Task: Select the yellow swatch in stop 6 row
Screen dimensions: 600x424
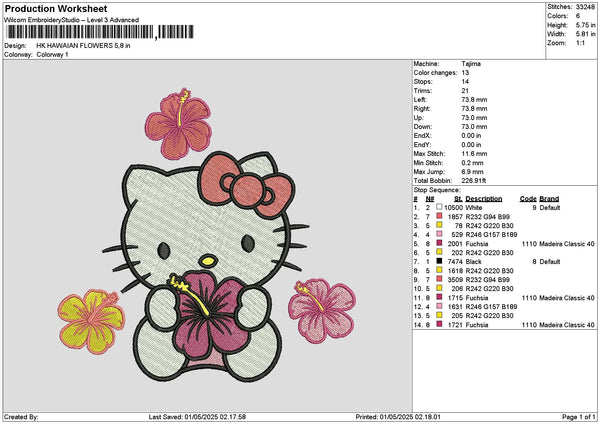Action: [439, 252]
